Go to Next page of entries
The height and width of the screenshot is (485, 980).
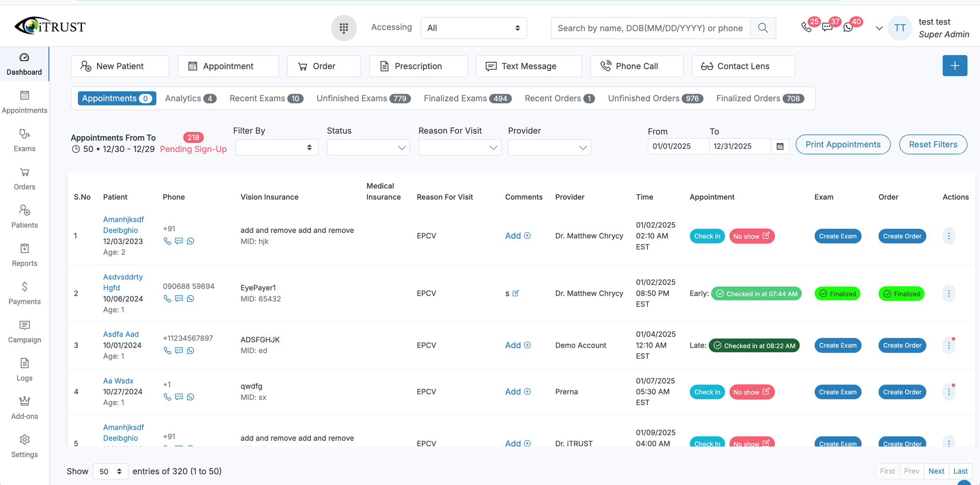[x=936, y=471]
